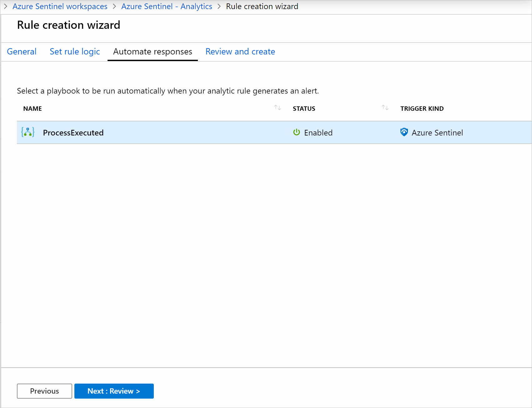Click the ProcessExecuted playbook logic app icon
532x408 pixels.
(x=28, y=132)
